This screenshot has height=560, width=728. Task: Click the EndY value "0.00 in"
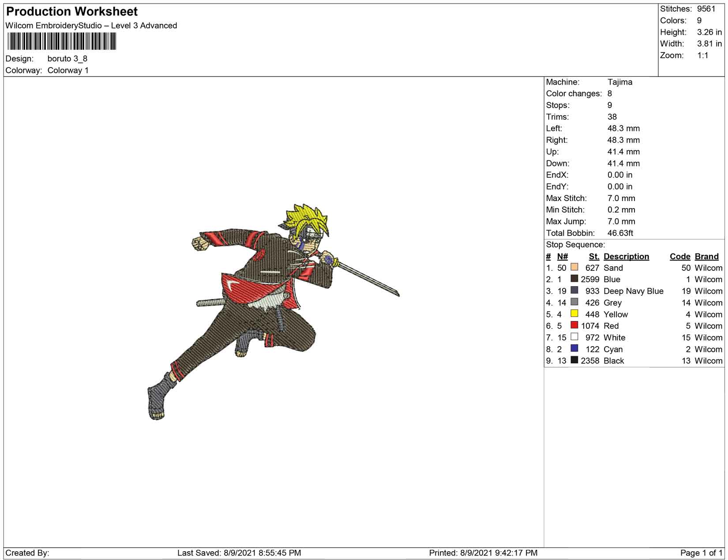pyautogui.click(x=620, y=187)
